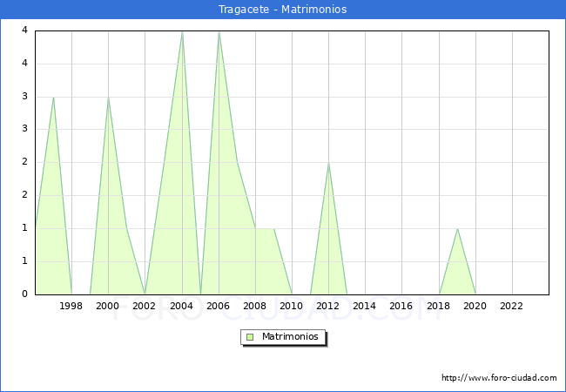Click the 2008 x-axis label
Viewport: 566px width, 392px height.
pyautogui.click(x=255, y=306)
